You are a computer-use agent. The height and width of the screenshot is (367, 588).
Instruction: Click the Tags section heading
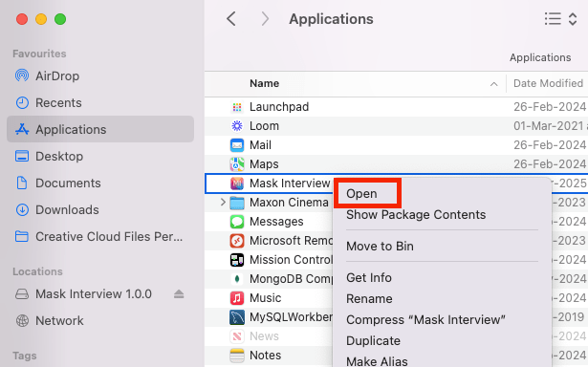(x=25, y=356)
